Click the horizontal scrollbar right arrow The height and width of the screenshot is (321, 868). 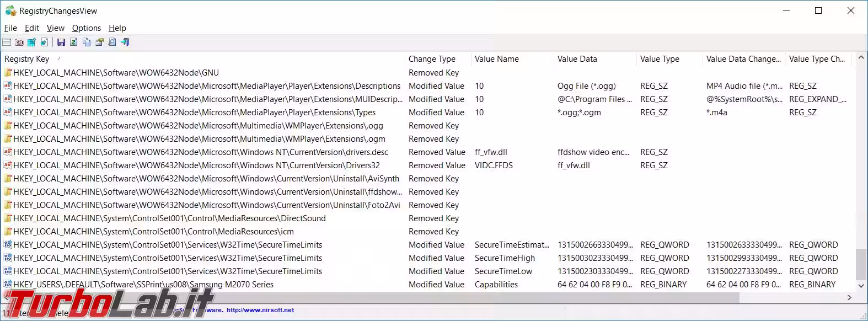[849, 298]
